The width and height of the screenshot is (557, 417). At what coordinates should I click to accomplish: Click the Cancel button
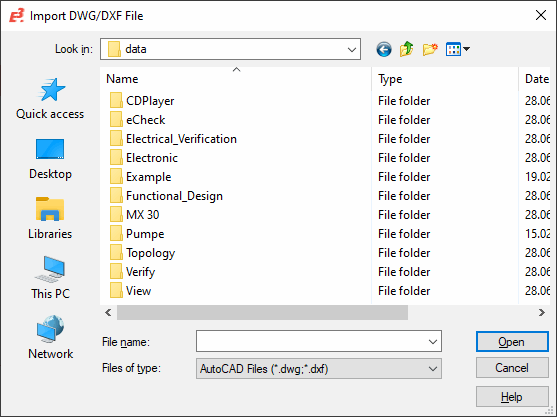(x=512, y=368)
